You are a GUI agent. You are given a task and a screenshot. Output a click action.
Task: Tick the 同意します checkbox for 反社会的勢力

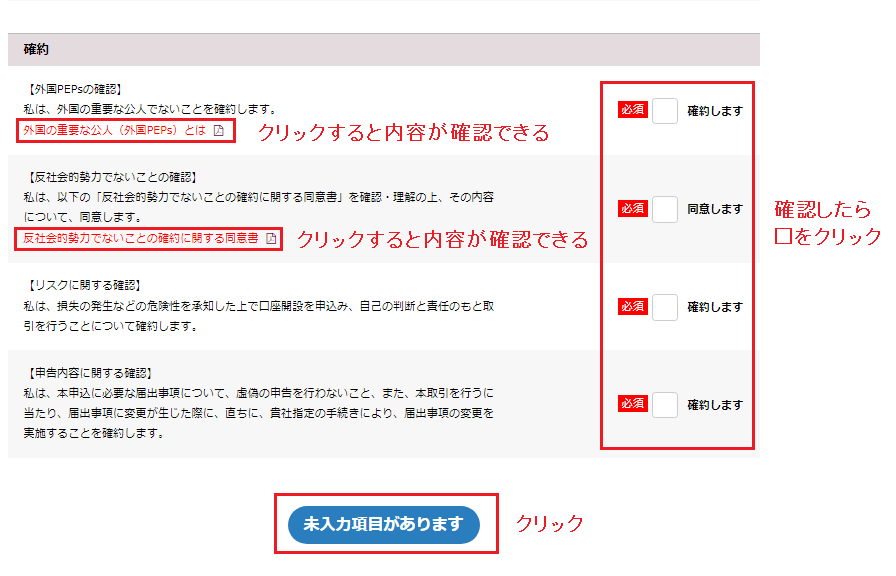pos(665,209)
